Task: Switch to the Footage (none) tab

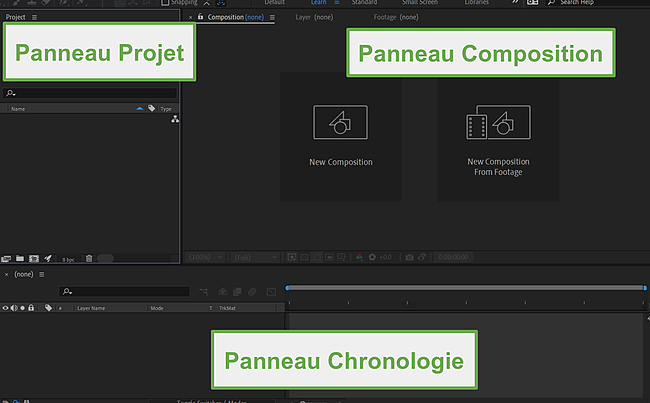Action: [x=396, y=17]
